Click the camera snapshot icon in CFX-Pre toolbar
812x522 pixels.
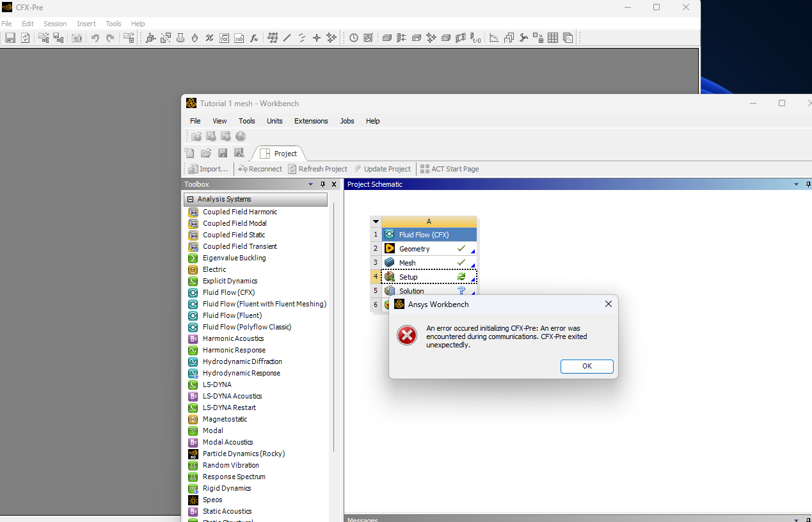click(77, 38)
